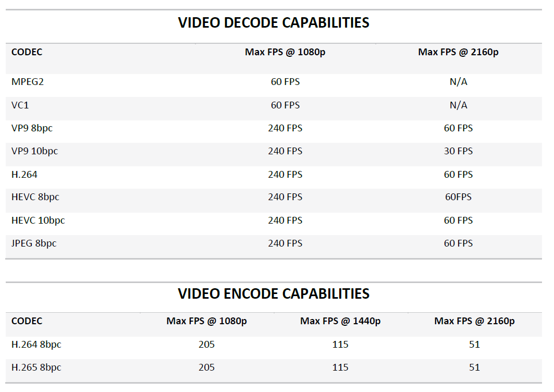
Task: Select the VP9 10bpc codec cell
Action: tap(34, 151)
